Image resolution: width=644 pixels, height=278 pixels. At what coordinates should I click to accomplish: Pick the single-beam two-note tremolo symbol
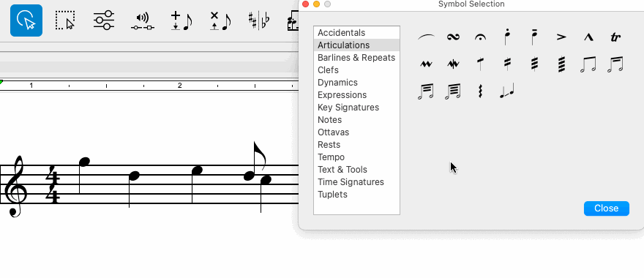pos(588,65)
